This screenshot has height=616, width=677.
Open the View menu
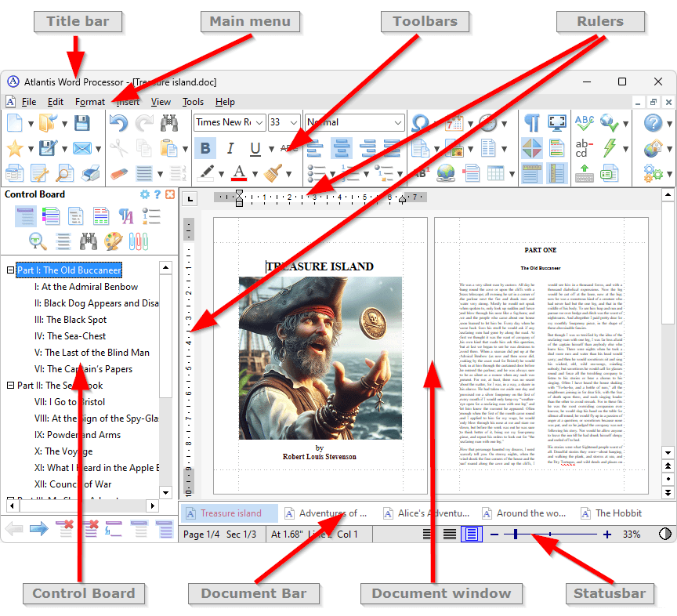(161, 102)
